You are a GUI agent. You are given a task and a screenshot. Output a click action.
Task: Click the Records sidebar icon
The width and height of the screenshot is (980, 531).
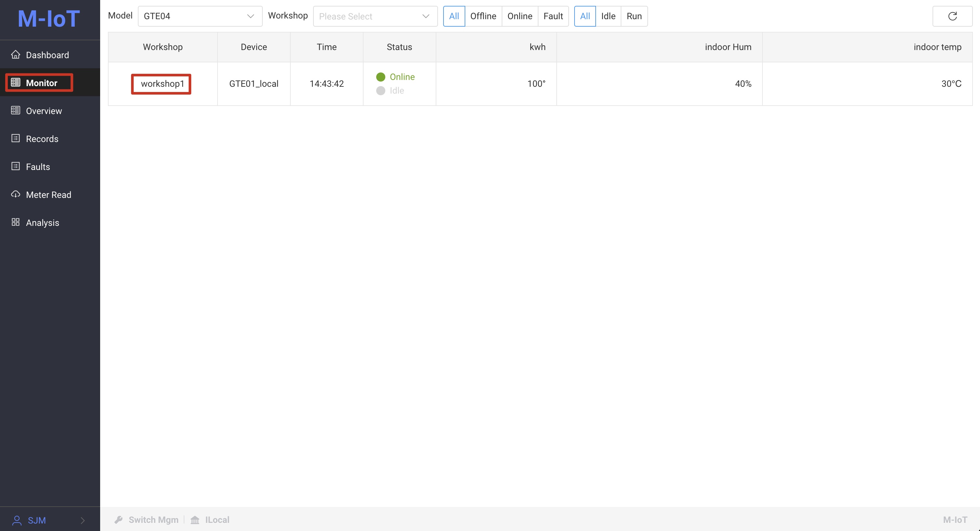pyautogui.click(x=16, y=138)
